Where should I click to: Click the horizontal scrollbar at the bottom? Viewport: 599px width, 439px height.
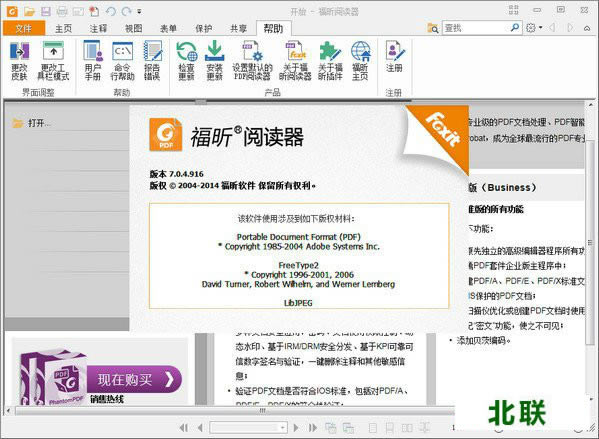pyautogui.click(x=235, y=411)
